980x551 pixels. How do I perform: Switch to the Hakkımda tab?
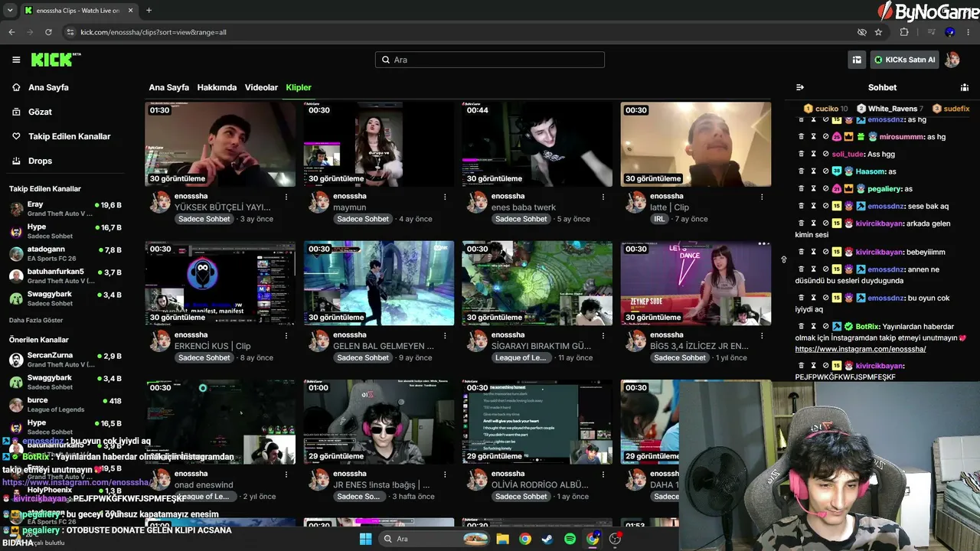(x=217, y=87)
